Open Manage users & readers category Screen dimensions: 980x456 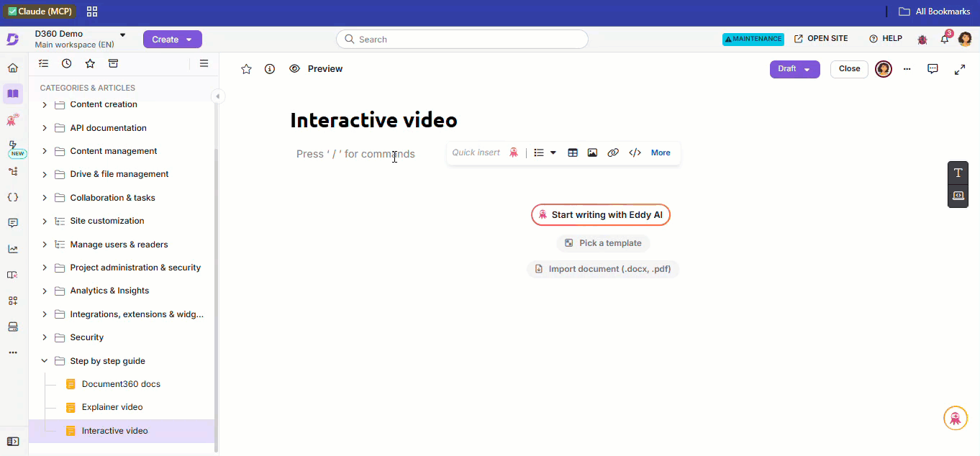(x=119, y=245)
